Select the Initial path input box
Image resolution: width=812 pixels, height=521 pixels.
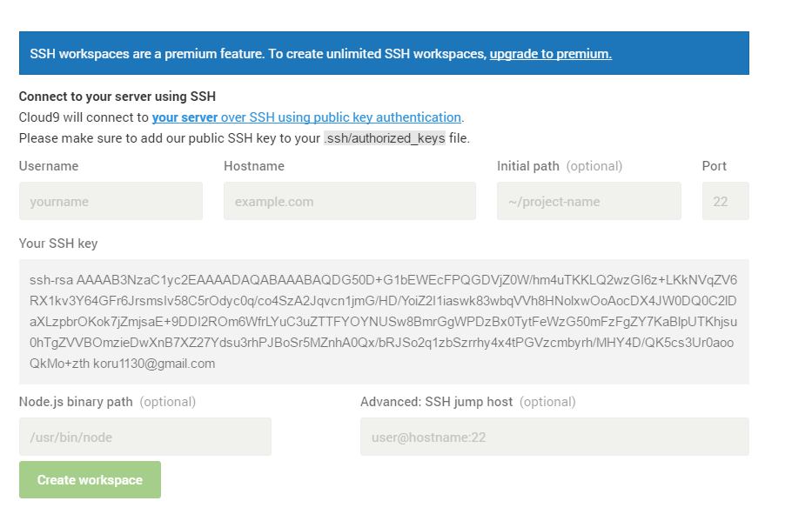(588, 201)
